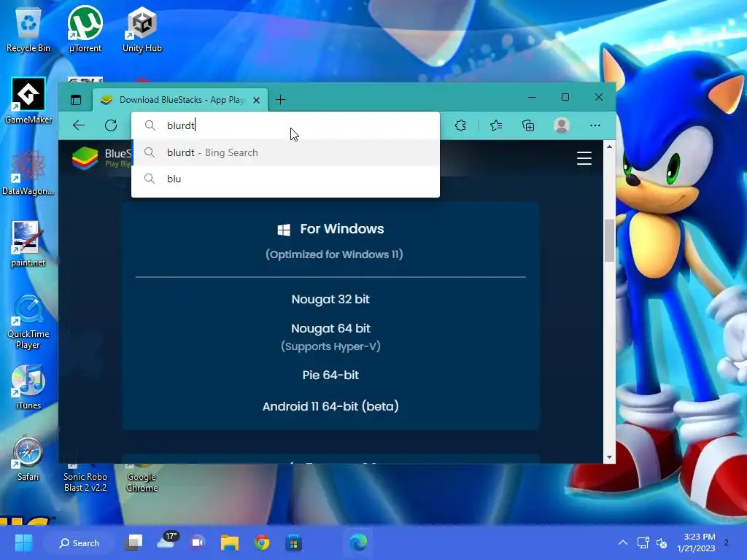Choose the 'blu' search suggestion
Viewport: 747px width, 560px height.
(x=285, y=179)
